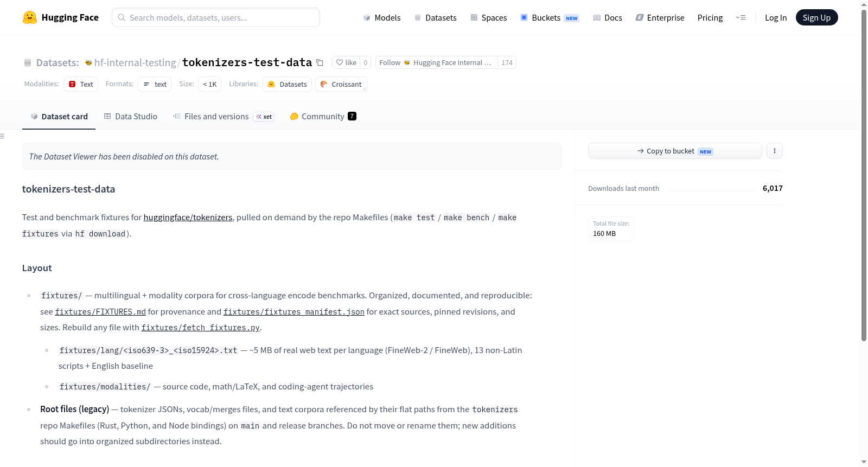The width and height of the screenshot is (868, 467).
Task: Click the tokenizers-test-data title link
Action: coord(247,62)
